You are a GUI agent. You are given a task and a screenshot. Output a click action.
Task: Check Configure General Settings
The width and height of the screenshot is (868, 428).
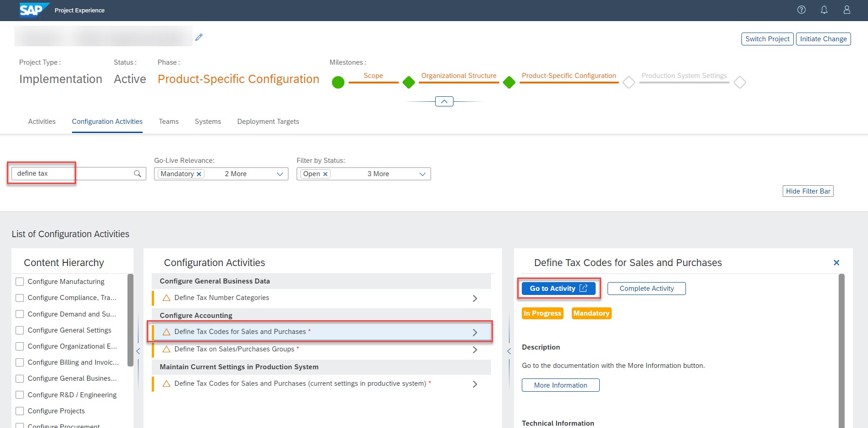pos(20,330)
